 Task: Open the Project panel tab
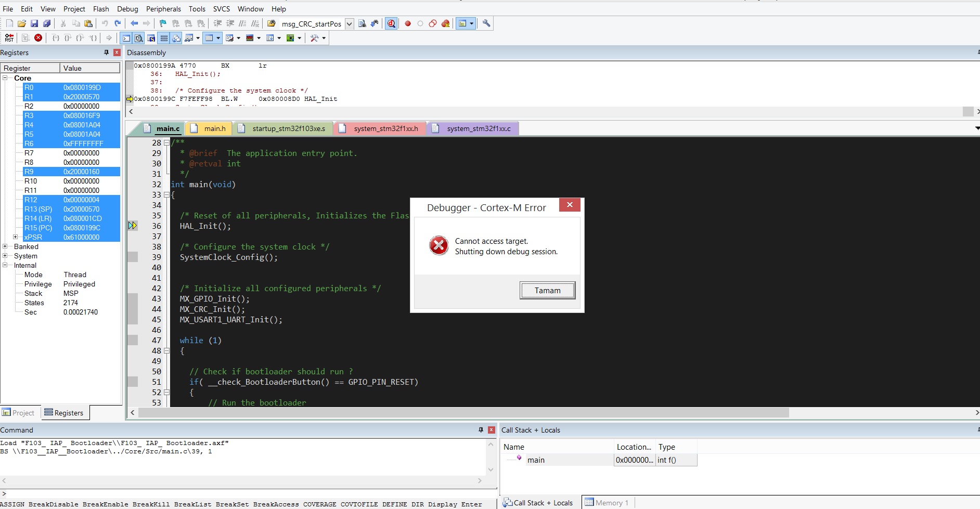[19, 413]
